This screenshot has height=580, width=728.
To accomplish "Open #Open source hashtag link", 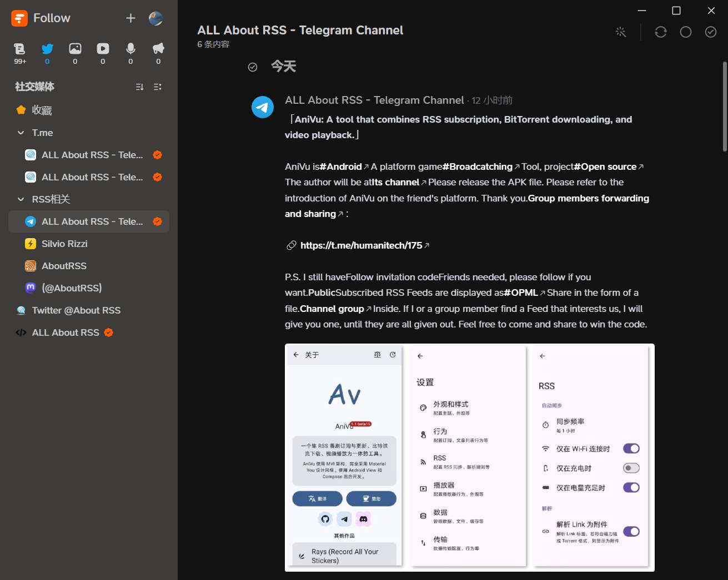I will pyautogui.click(x=609, y=167).
